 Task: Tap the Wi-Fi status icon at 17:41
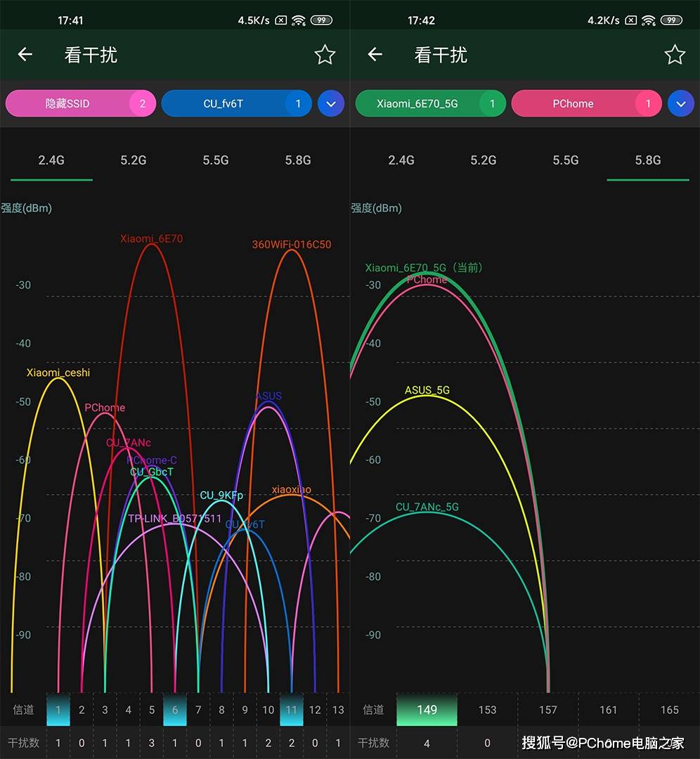(x=299, y=20)
